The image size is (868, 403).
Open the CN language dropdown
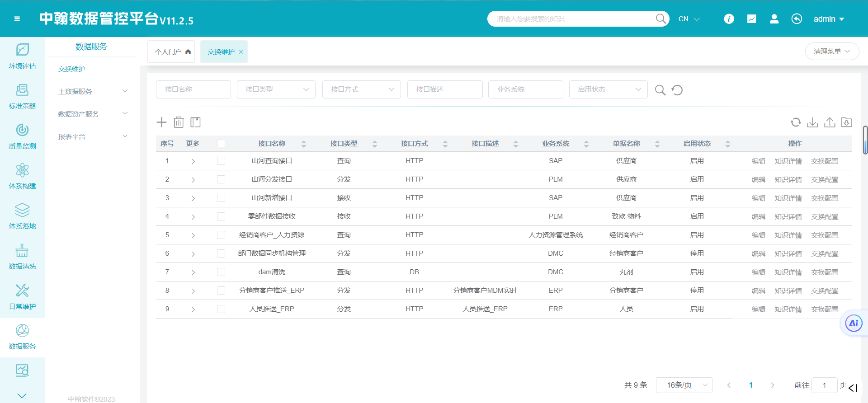tap(689, 19)
